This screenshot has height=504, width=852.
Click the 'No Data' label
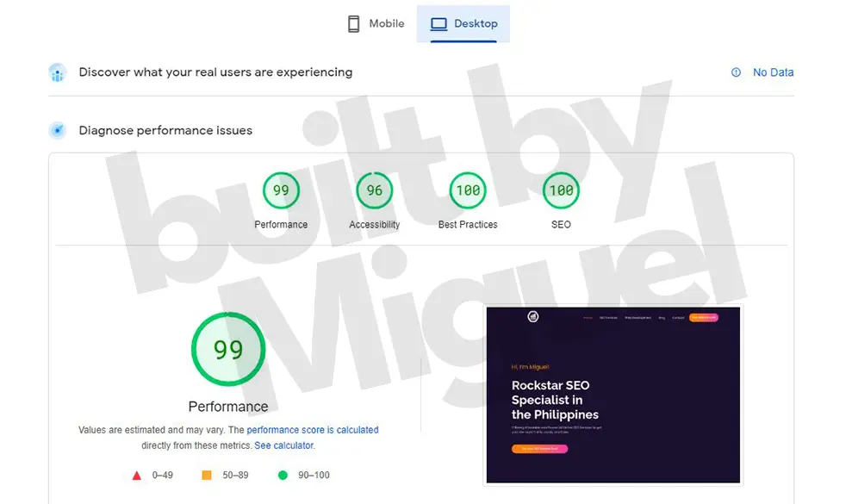[773, 72]
